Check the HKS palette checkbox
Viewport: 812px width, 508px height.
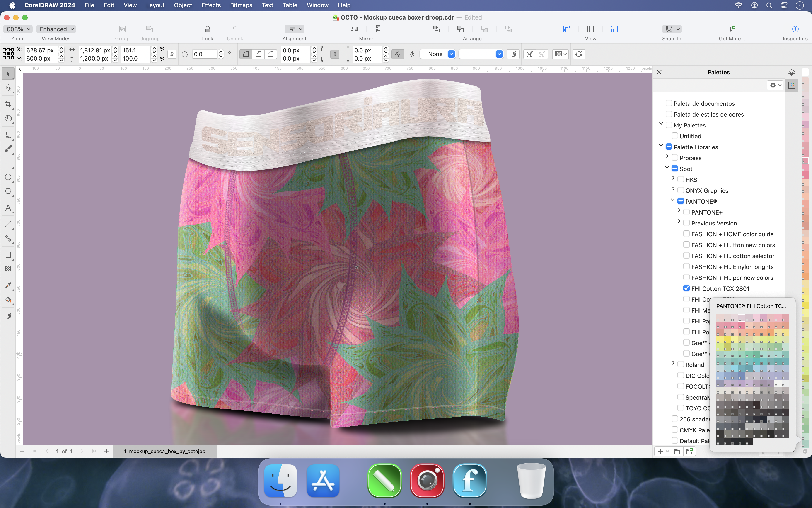(x=680, y=179)
